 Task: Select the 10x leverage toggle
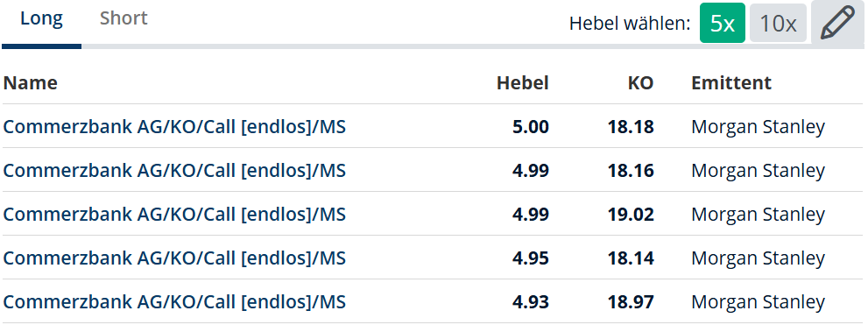778,24
